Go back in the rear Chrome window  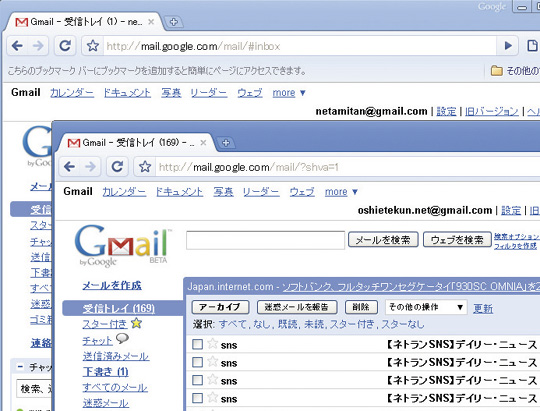(x=17, y=45)
